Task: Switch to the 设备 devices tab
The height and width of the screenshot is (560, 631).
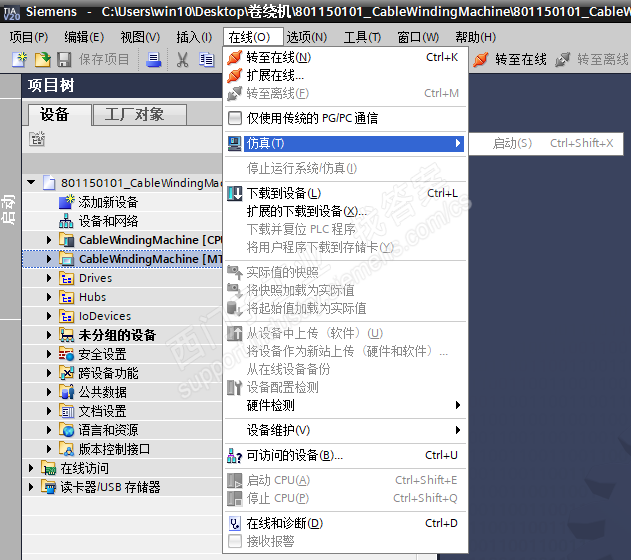Action: (x=60, y=115)
